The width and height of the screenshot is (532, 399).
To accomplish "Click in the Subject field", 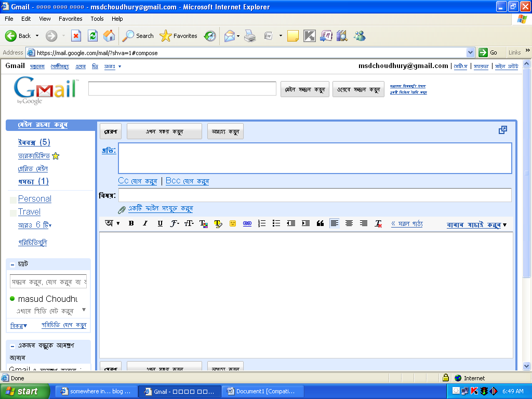I will point(315,195).
